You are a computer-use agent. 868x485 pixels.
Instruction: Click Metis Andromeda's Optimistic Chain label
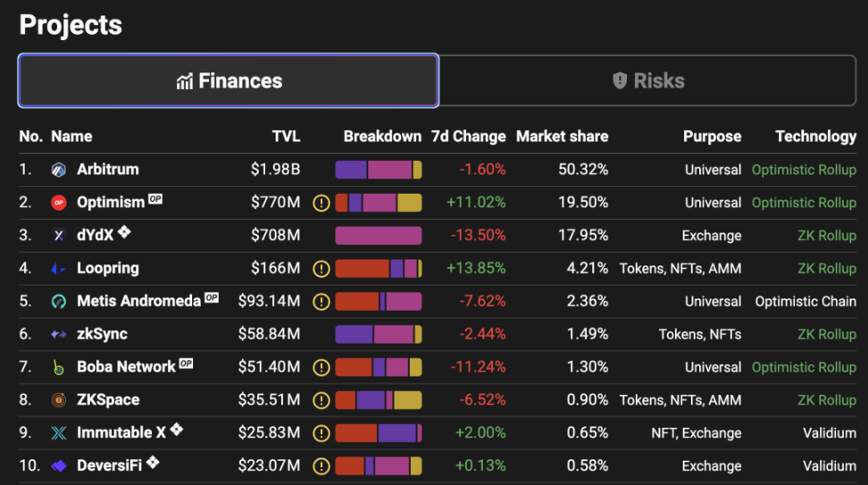[805, 302]
